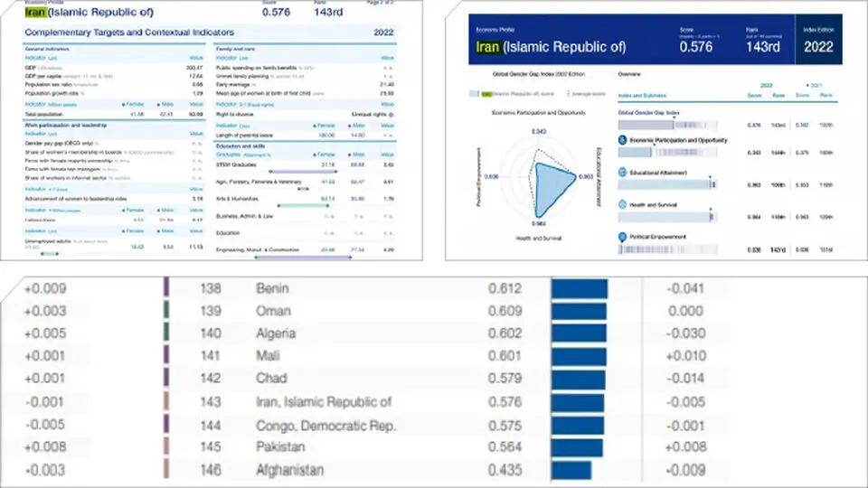This screenshot has width=868, height=488.
Task: Click the Education and skills section title
Action: [x=241, y=146]
